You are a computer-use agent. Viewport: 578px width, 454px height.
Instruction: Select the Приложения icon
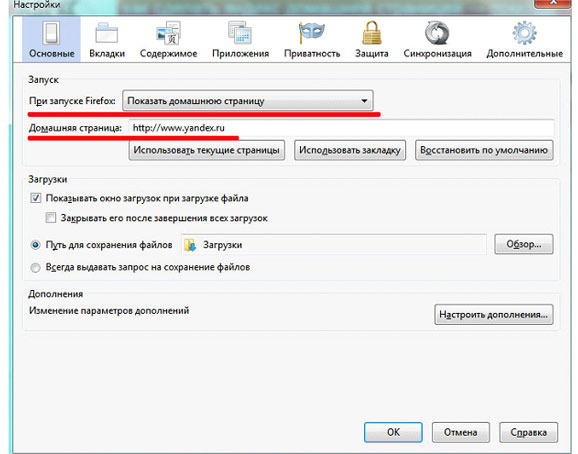240,33
